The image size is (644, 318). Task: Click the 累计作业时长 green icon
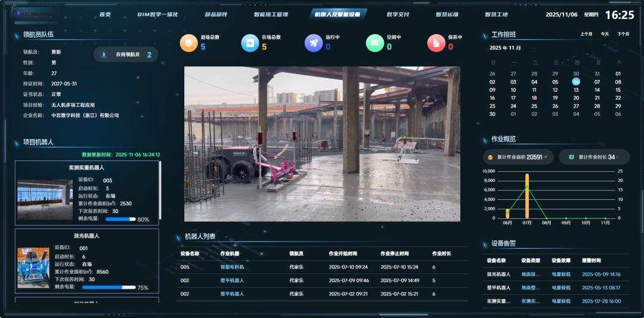571,157
